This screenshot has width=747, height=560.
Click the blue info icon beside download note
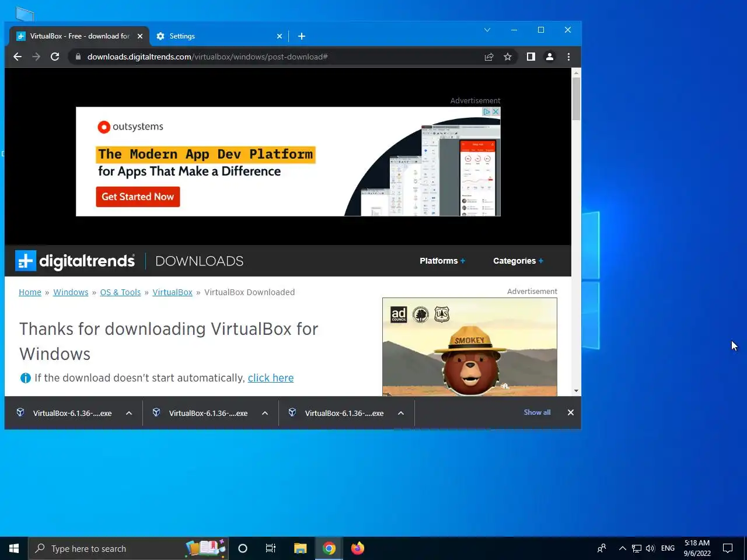pos(26,378)
